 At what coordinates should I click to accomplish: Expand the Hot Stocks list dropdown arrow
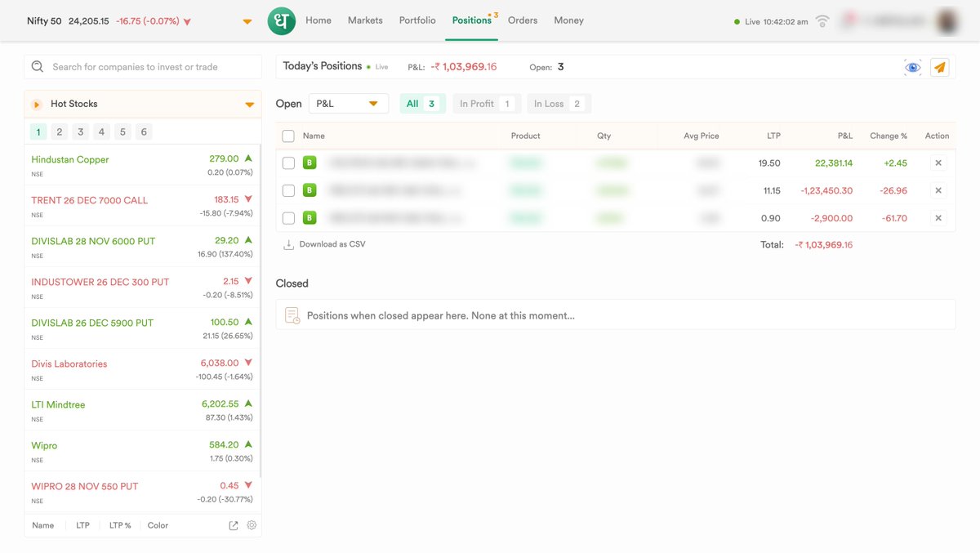point(250,105)
